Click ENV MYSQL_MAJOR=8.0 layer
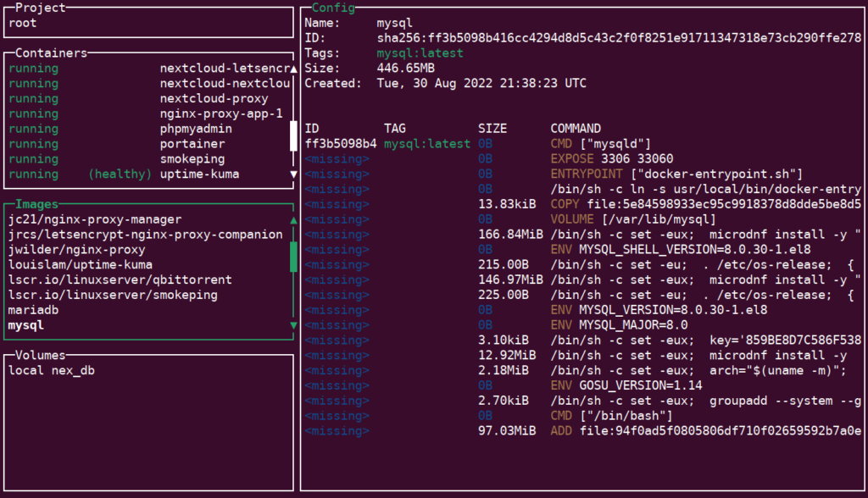868x498 pixels. tap(619, 325)
